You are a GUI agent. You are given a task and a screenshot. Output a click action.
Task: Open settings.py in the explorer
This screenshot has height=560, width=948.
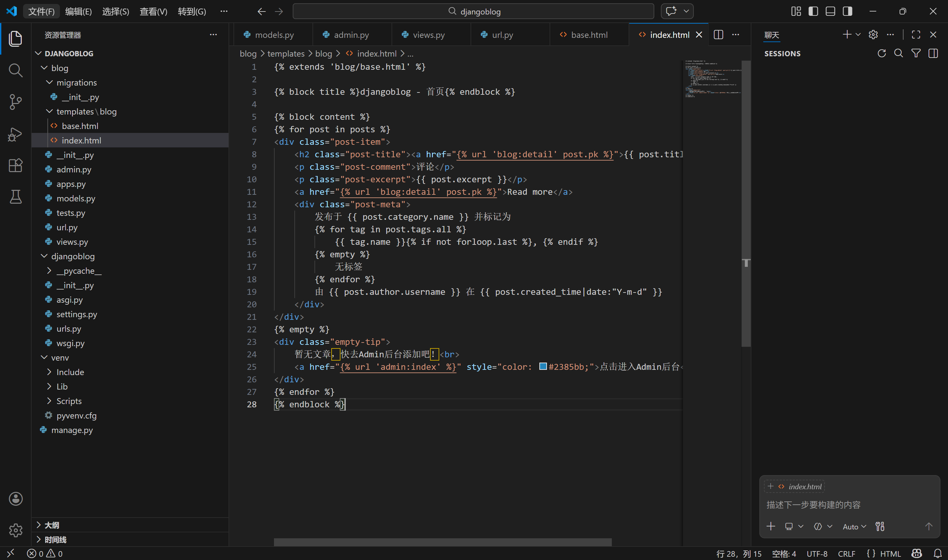click(77, 314)
